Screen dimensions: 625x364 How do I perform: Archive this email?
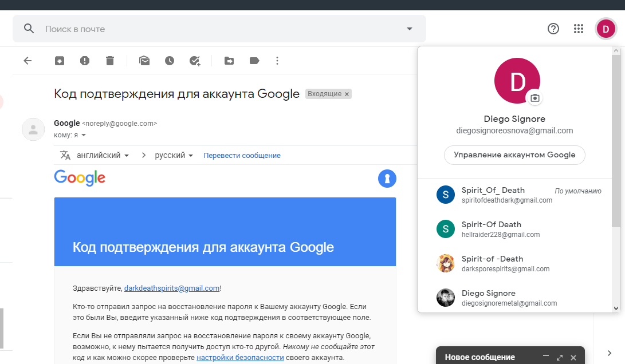pyautogui.click(x=60, y=61)
